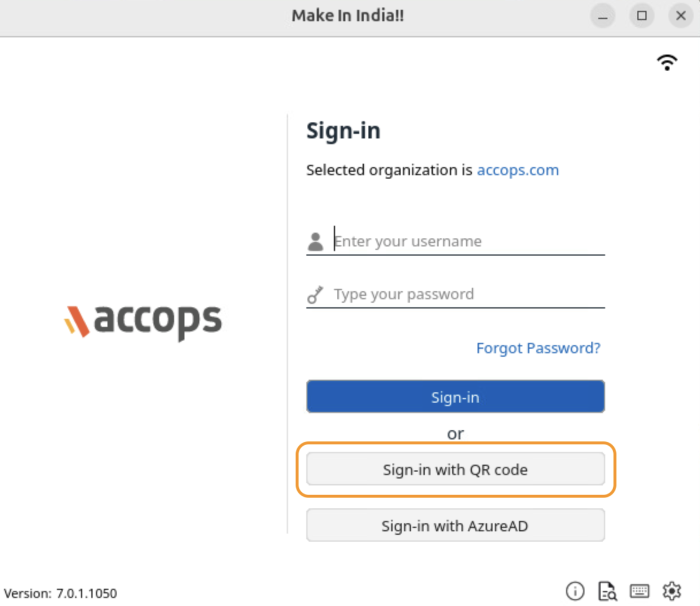Minimize the Make In India!! window

(x=602, y=16)
